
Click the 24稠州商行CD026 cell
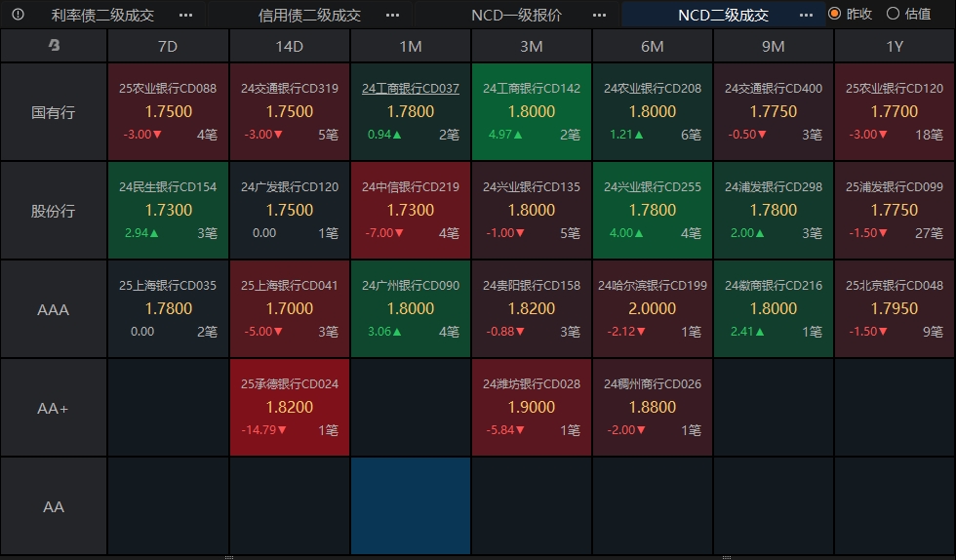pyautogui.click(x=653, y=408)
